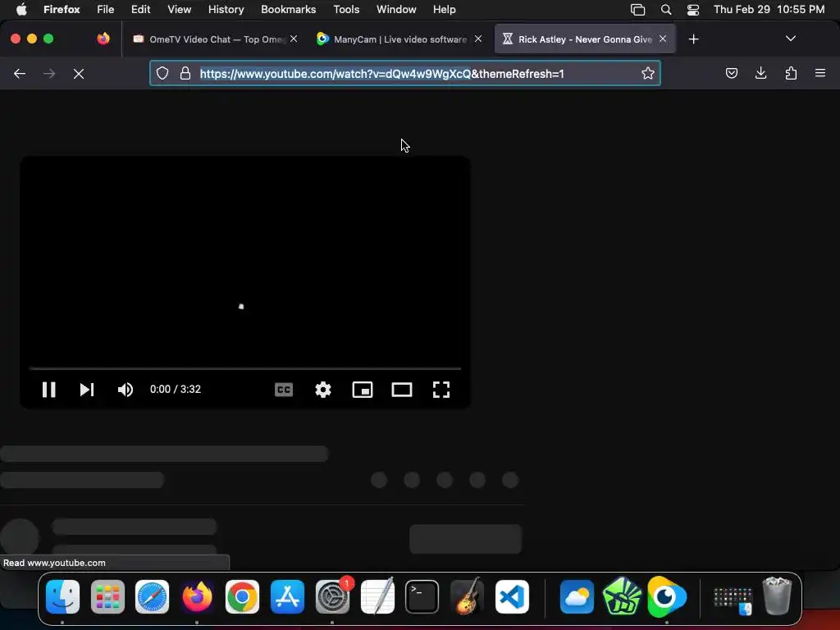This screenshot has height=630, width=840.
Task: Launch Google Chrome from the Dock
Action: coord(242,597)
